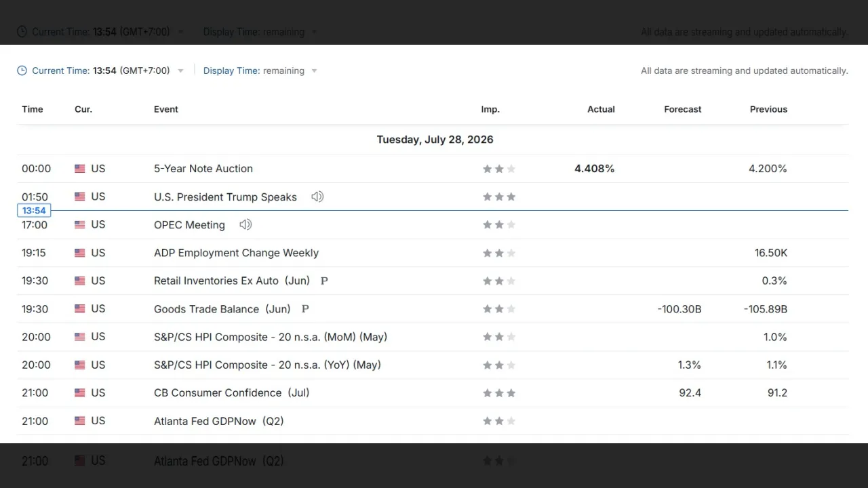Click the forecast value -100.30B
Image resolution: width=868 pixels, height=488 pixels.
click(679, 309)
